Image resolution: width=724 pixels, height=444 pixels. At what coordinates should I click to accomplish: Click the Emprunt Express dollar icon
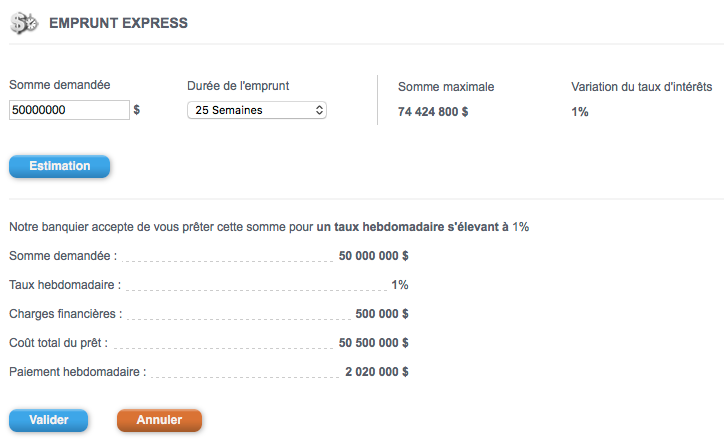click(24, 23)
